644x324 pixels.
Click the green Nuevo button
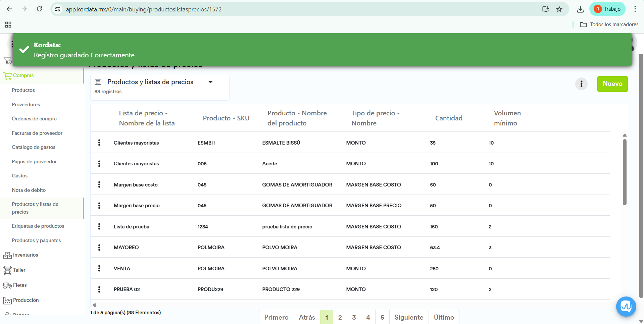tap(612, 84)
